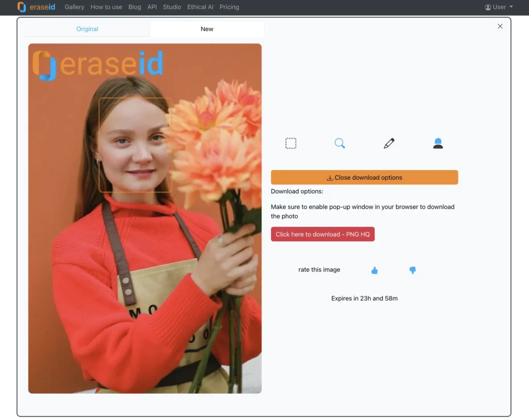Close the image dialog with X
The image size is (529, 420).
(500, 26)
